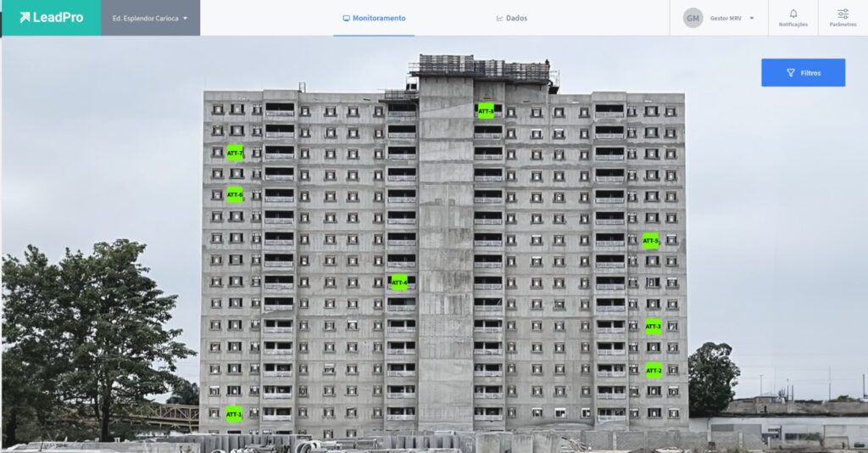This screenshot has width=868, height=453.
Task: Select the ATT-2 green marker
Action: tap(654, 371)
